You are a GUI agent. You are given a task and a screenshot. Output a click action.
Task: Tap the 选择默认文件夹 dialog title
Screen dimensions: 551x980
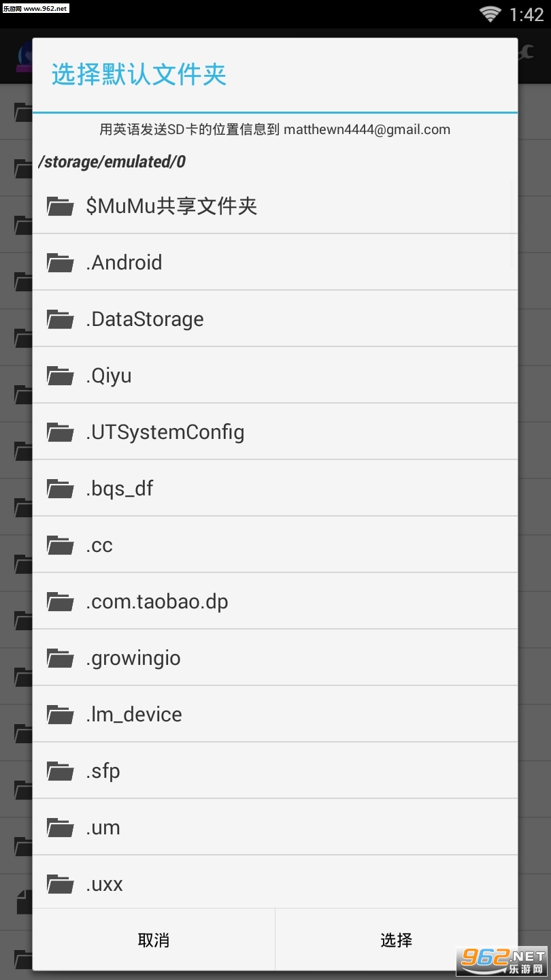point(139,75)
